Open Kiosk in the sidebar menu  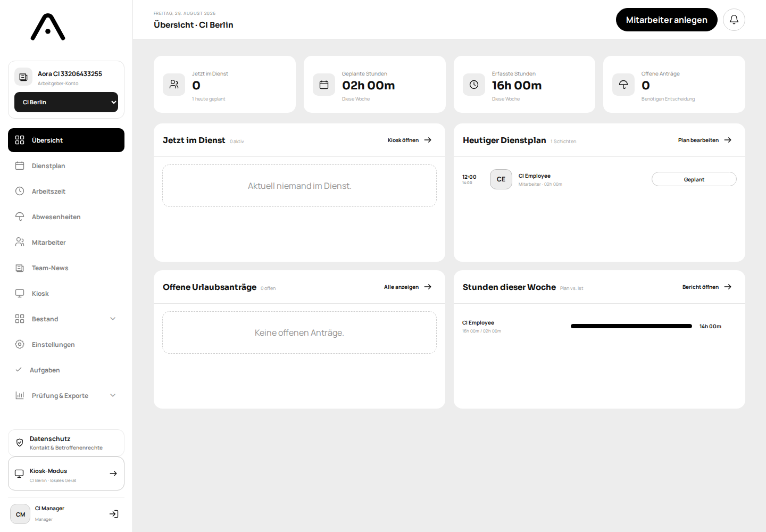(x=66, y=293)
